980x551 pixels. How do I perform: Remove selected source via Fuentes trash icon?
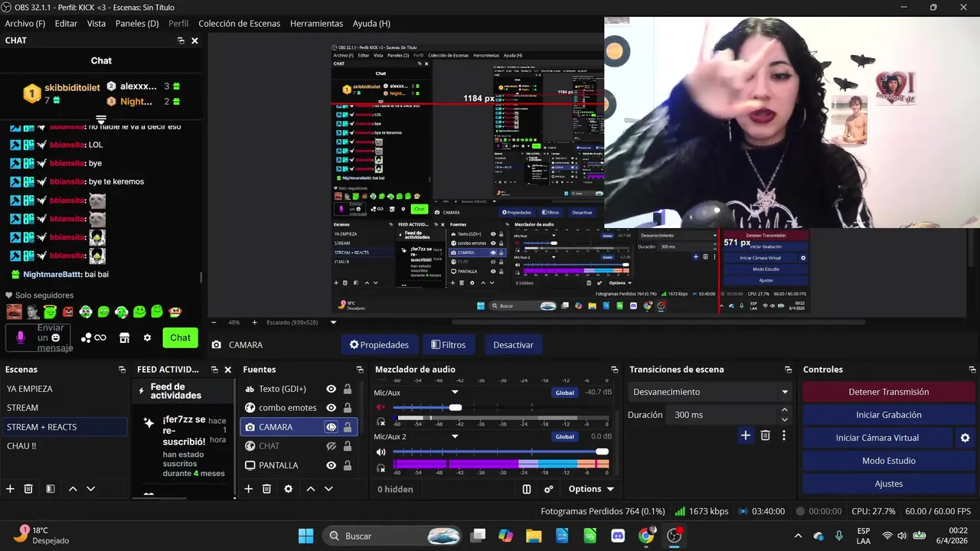coord(266,489)
